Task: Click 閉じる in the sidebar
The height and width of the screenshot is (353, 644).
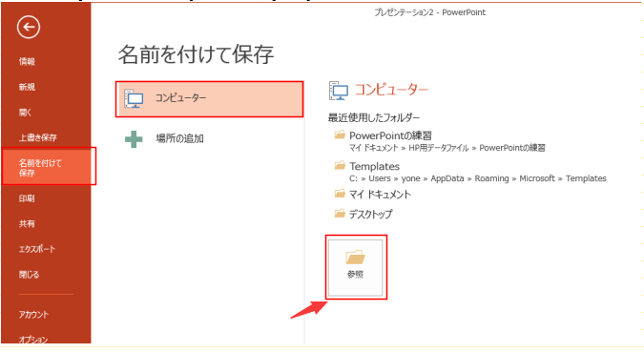Action: [29, 275]
